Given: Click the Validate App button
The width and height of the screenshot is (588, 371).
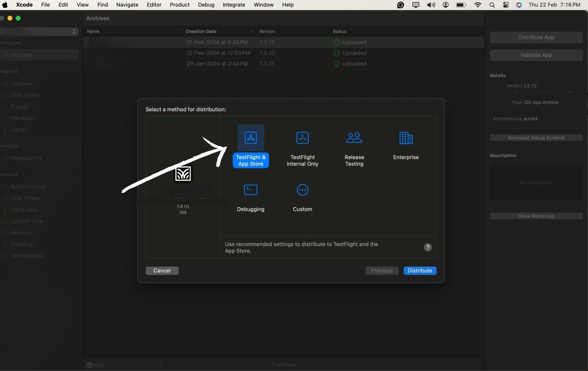Looking at the screenshot, I should tap(536, 55).
